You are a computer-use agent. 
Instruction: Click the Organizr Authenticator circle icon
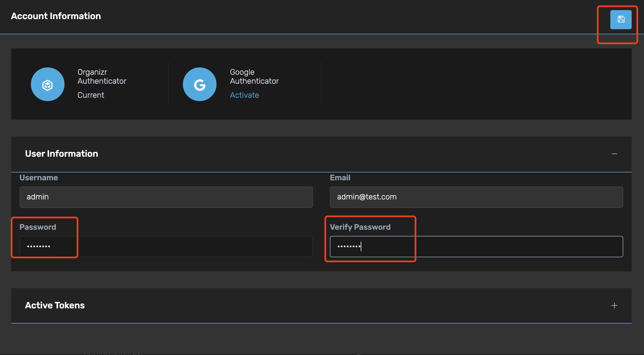48,84
